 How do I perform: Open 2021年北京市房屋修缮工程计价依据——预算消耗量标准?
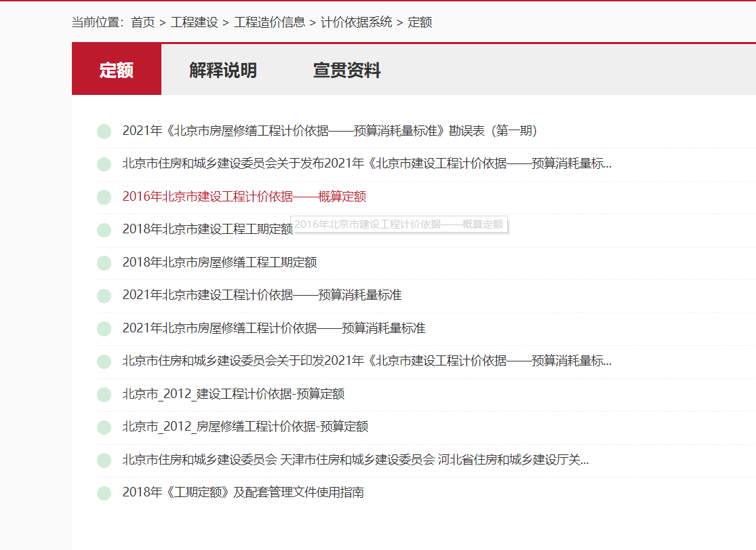point(274,328)
